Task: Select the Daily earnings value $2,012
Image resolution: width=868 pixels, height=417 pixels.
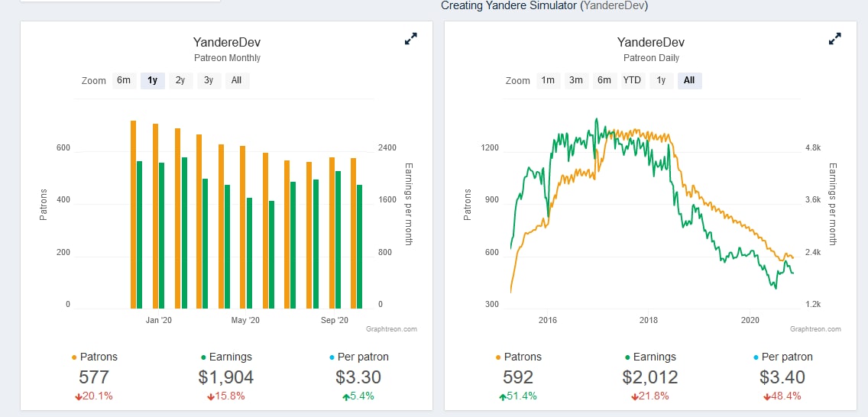Action: pos(650,378)
